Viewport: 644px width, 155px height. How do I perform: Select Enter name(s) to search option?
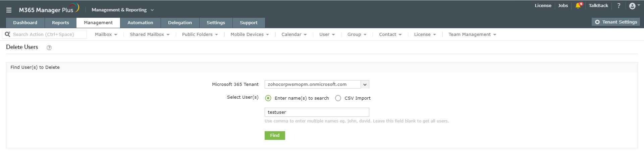268,98
